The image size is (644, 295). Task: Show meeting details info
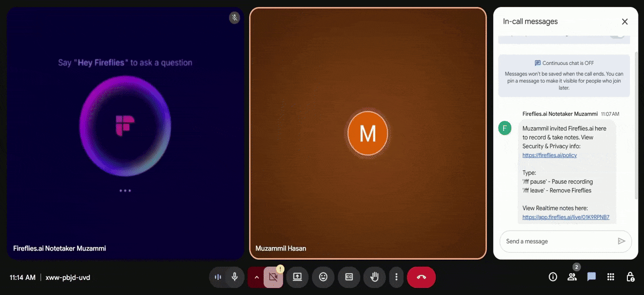coord(552,277)
